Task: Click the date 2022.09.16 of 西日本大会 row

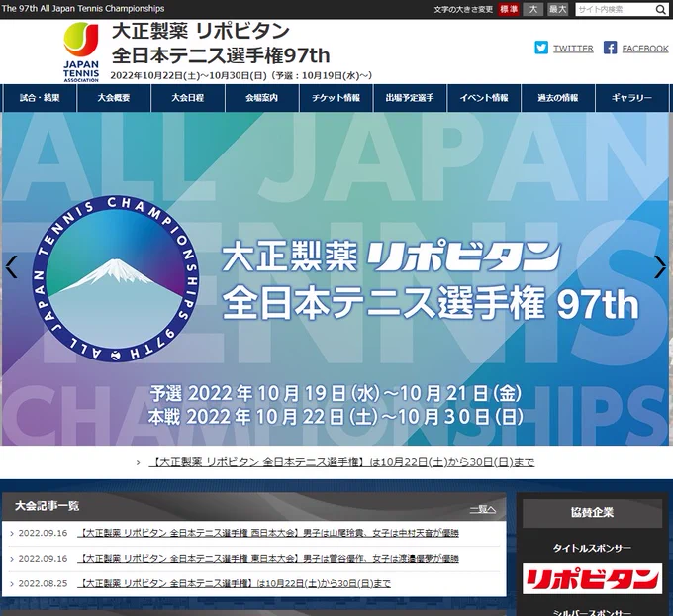Action: pos(43,533)
